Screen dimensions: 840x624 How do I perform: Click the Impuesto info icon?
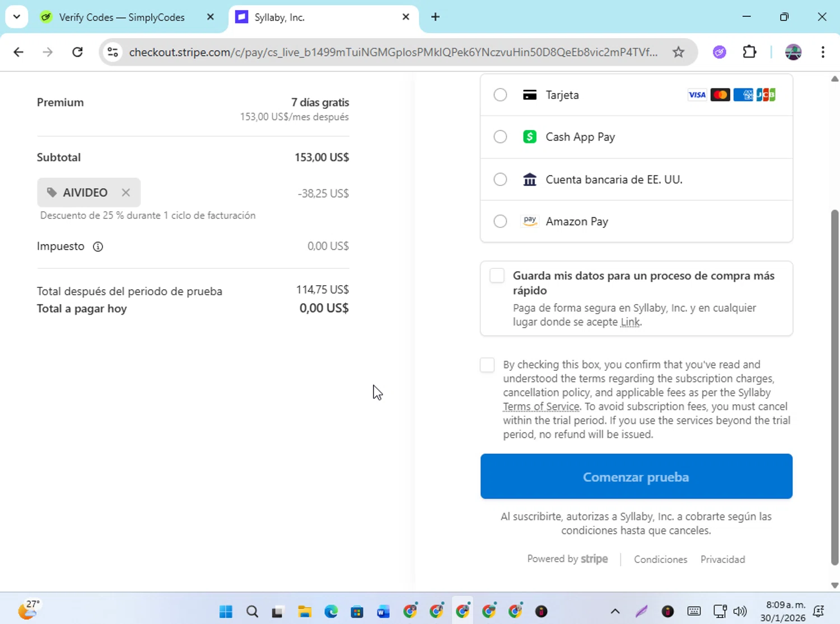(98, 246)
